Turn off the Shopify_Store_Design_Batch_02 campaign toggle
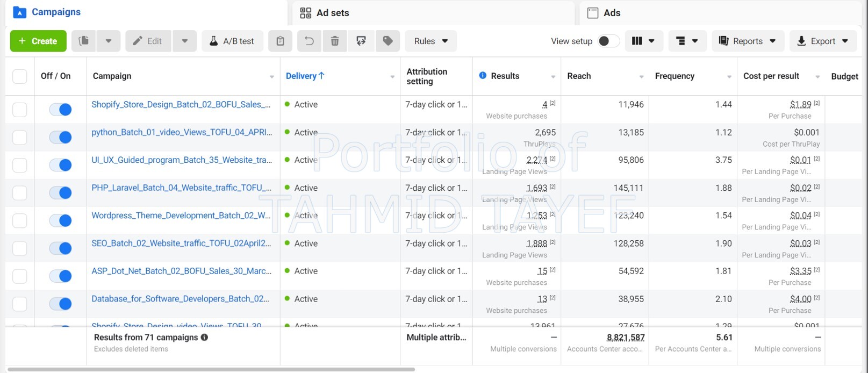 tap(60, 110)
